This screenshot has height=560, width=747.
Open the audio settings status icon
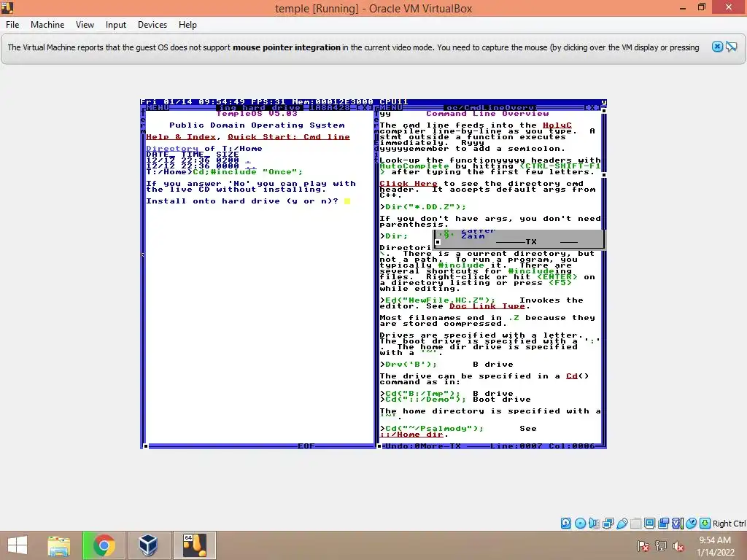click(594, 524)
